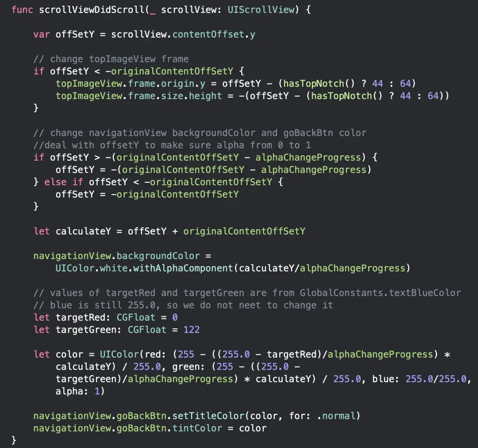478x448 pixels.
Task: Click the 'deal with offsetY' comment line
Action: (172, 145)
